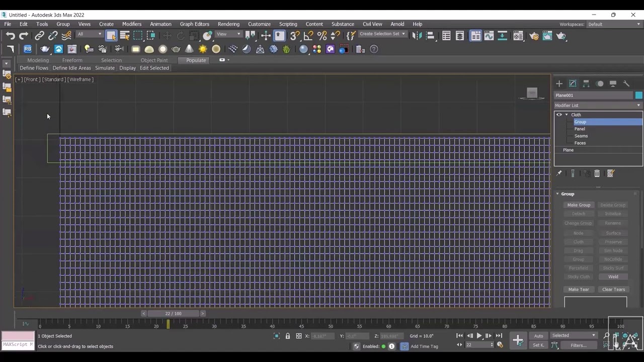The image size is (644, 362).
Task: Open the Graph Editors menu
Action: [x=195, y=24]
